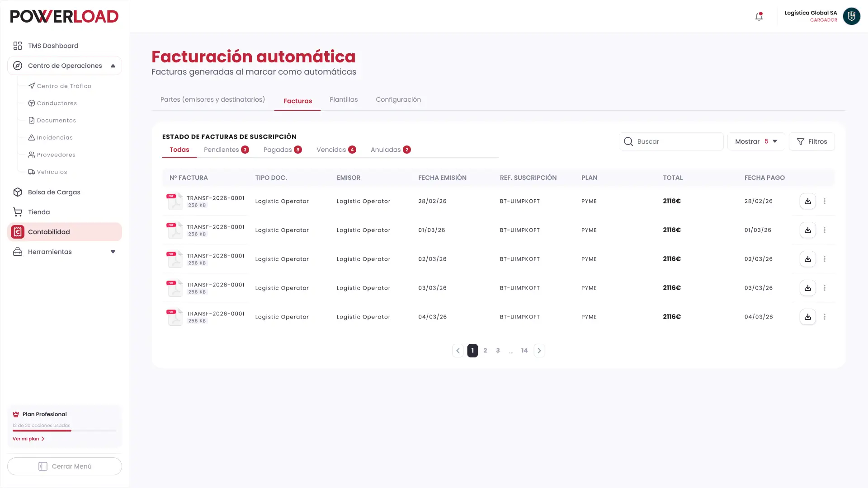The width and height of the screenshot is (868, 488).
Task: Click the Powerload logo
Action: pos(64,17)
